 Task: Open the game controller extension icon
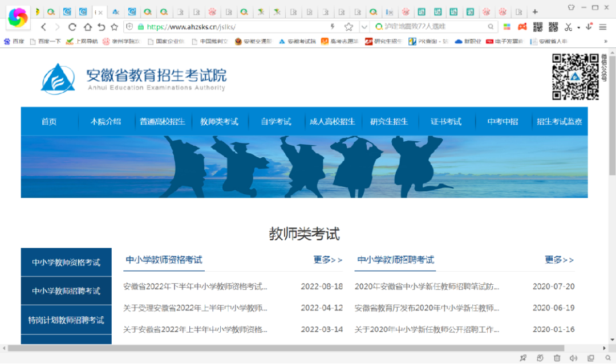pos(521,27)
